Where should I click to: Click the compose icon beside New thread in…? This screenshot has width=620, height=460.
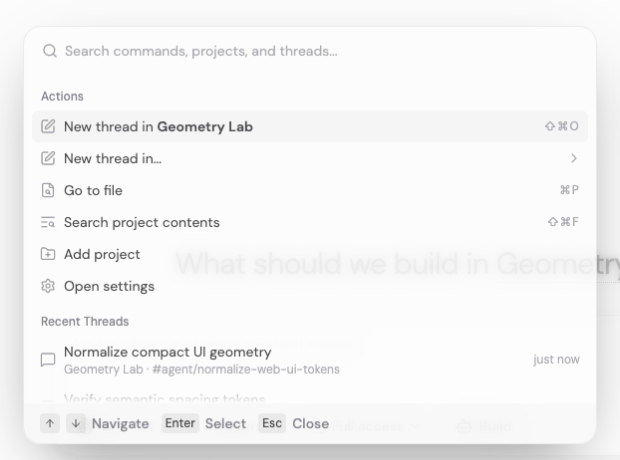point(48,159)
